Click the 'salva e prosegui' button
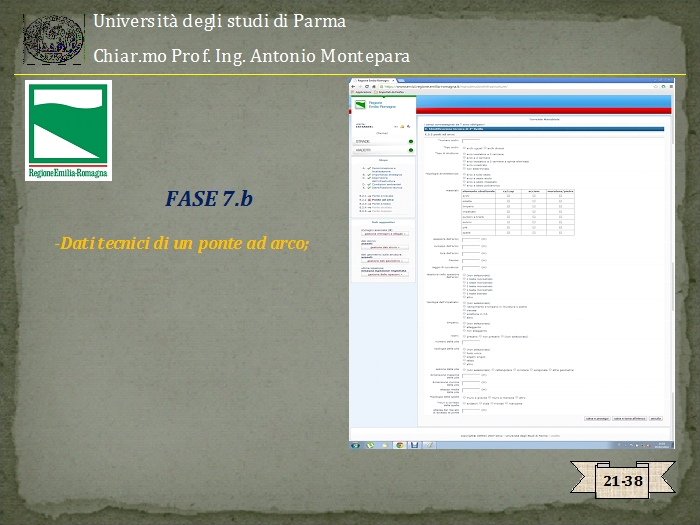Viewport: 700px width, 525px height. (597, 418)
